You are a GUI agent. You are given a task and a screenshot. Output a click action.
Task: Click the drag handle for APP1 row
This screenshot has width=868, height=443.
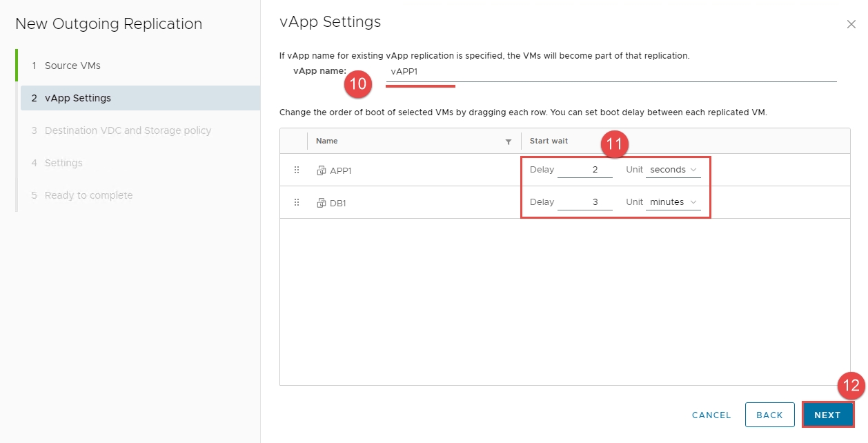tap(297, 170)
